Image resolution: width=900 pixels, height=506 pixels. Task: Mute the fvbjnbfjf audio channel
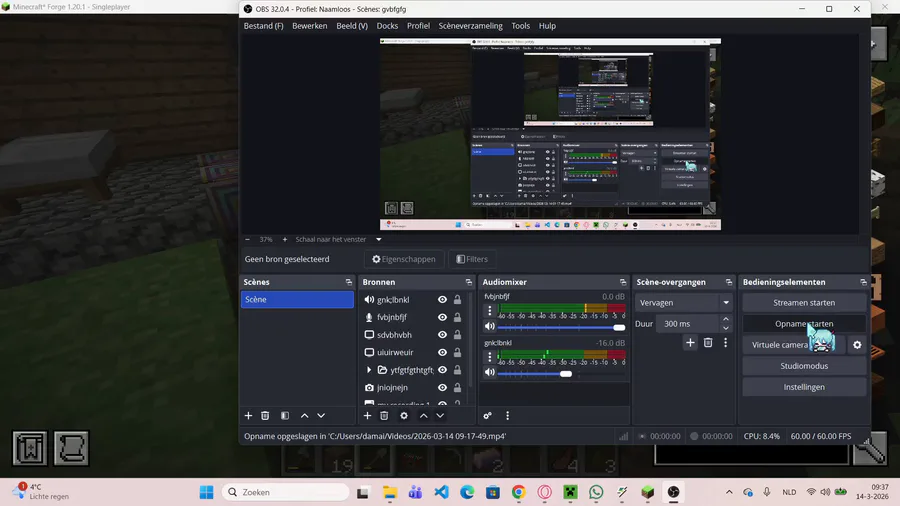pos(490,326)
